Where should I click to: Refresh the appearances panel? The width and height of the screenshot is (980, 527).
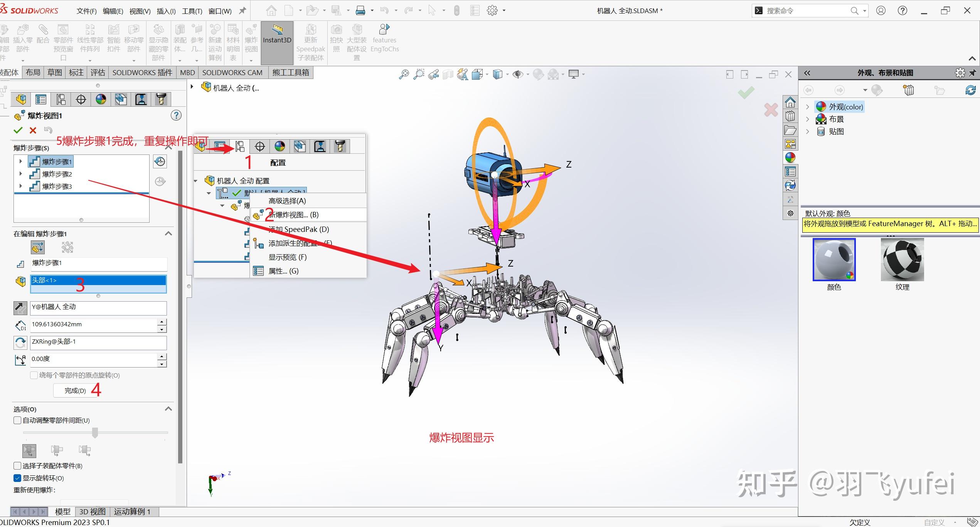[x=970, y=90]
